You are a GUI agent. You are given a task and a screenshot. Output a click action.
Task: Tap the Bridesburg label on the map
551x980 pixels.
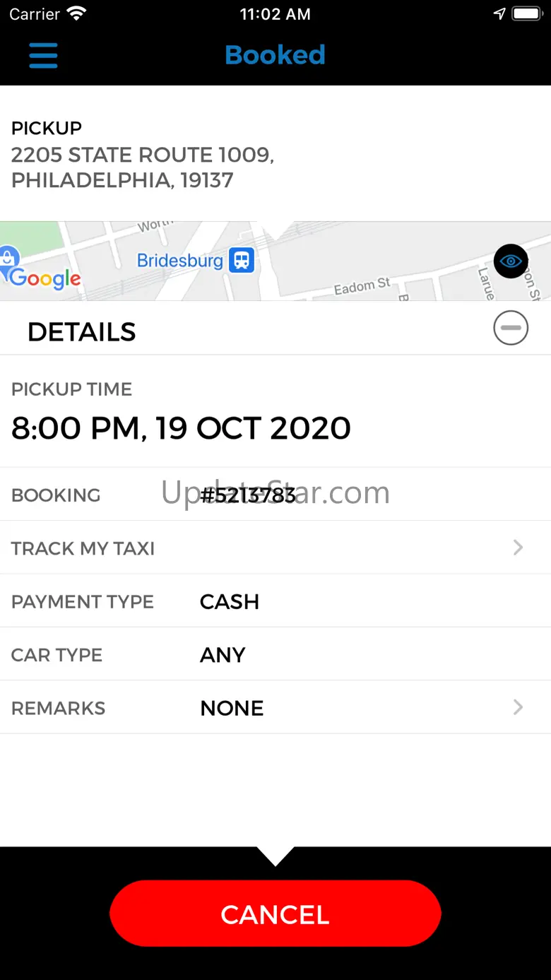click(179, 261)
